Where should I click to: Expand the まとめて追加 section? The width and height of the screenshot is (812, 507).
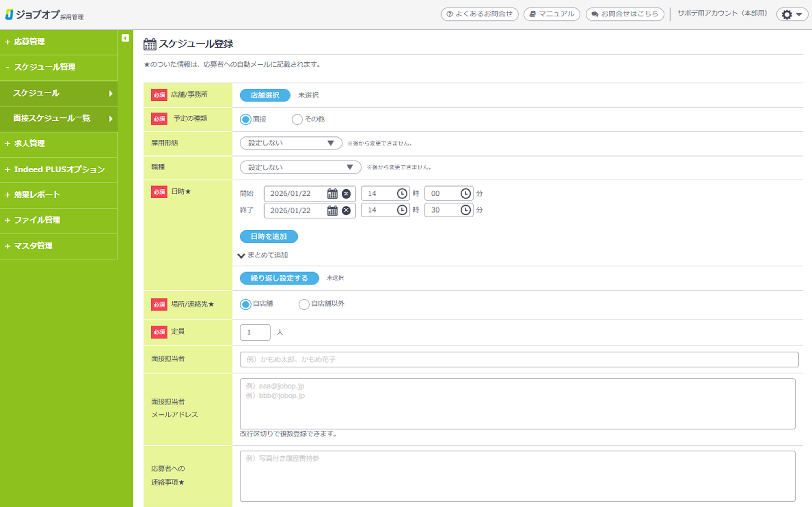point(263,255)
